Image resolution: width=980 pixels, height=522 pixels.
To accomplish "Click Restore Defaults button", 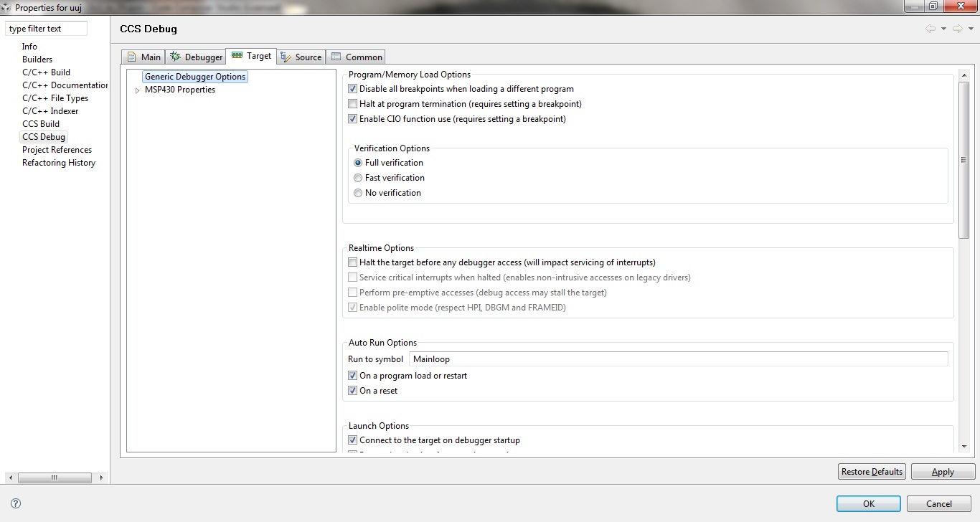I will 872,472.
